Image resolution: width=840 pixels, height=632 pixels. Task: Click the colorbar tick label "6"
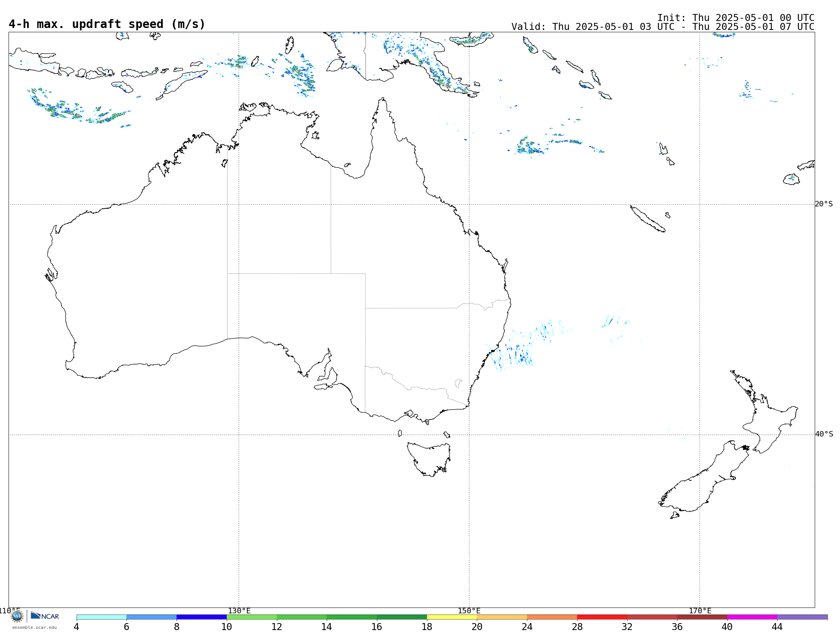[x=126, y=627]
